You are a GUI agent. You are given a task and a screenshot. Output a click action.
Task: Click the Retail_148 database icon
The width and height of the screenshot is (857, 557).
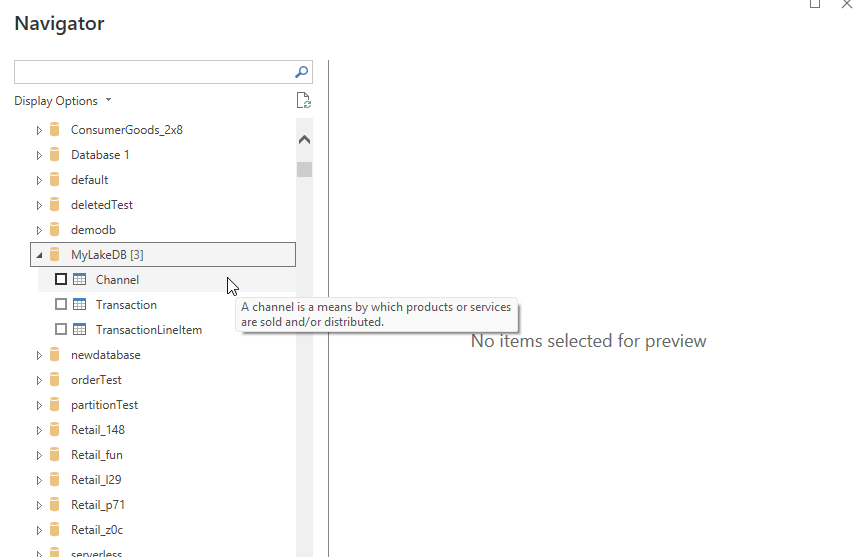[55, 430]
